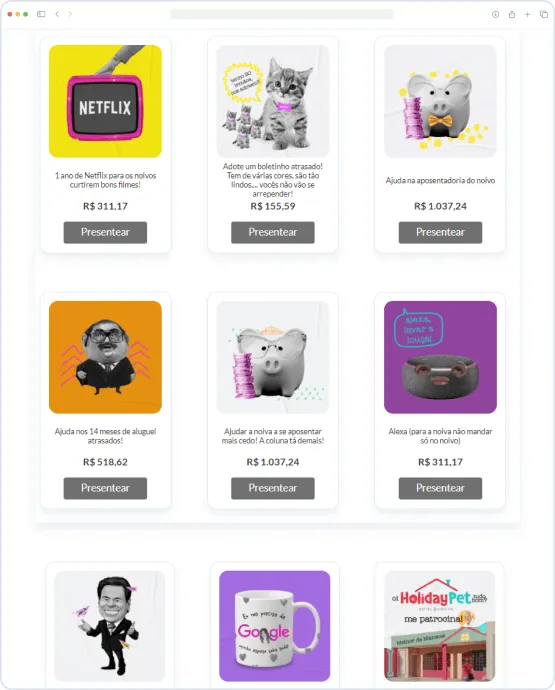Select the purple Alexa speaker image
The height and width of the screenshot is (690, 555).
pyautogui.click(x=440, y=357)
